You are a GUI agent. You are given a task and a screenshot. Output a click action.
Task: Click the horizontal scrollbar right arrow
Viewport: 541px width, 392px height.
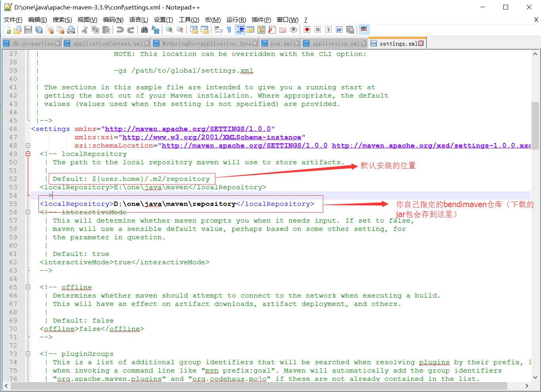[527, 386]
